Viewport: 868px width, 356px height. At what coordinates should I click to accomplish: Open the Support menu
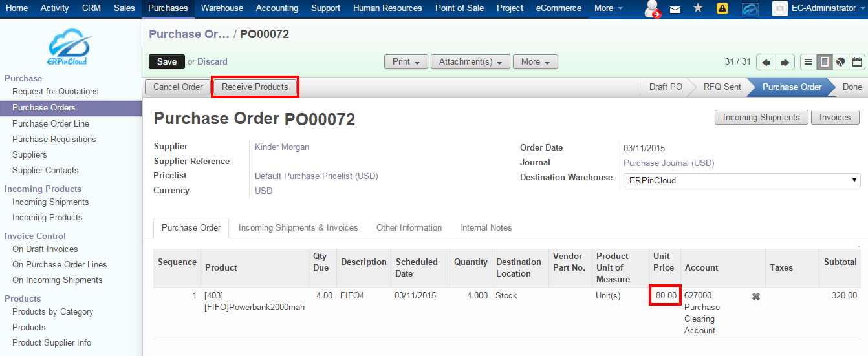(325, 8)
